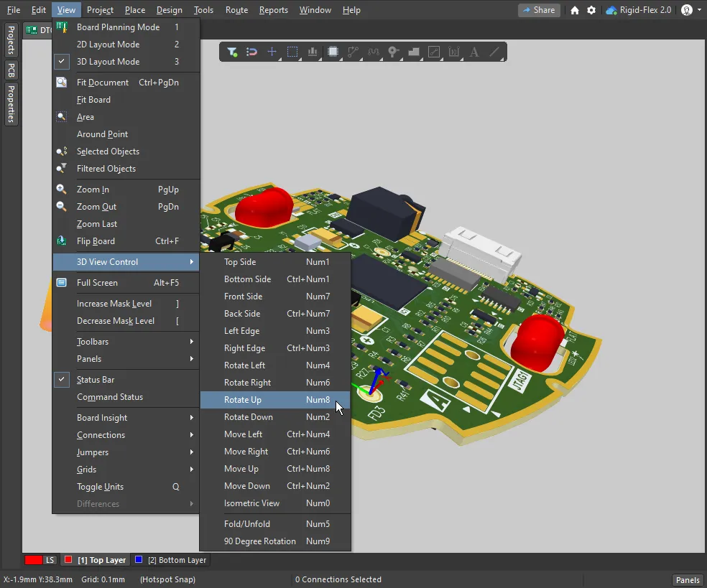Open the PCB panel tab on the left sidebar
The width and height of the screenshot is (707, 588).
point(10,70)
